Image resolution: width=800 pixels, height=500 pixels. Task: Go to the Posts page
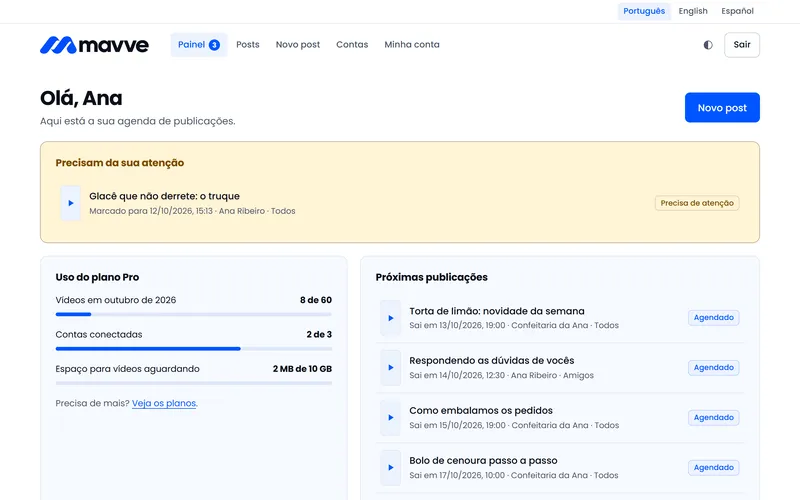pyautogui.click(x=247, y=45)
